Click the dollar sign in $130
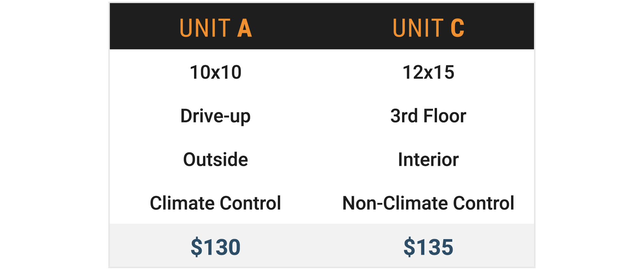The width and height of the screenshot is (644, 270). [x=196, y=247]
